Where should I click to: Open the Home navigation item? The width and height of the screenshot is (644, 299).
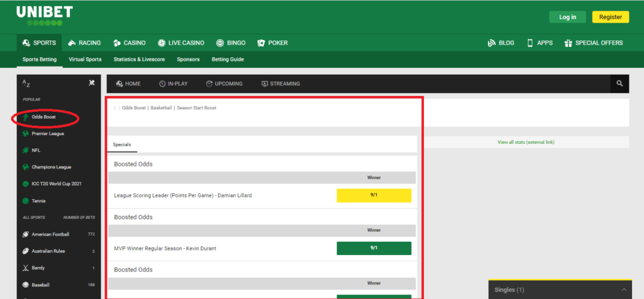point(127,84)
